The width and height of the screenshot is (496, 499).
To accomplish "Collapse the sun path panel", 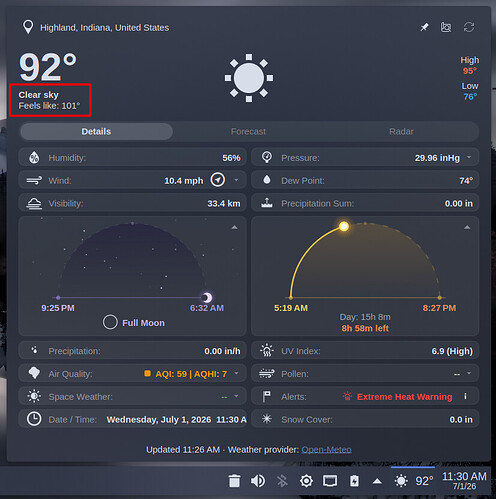I will 467,227.
